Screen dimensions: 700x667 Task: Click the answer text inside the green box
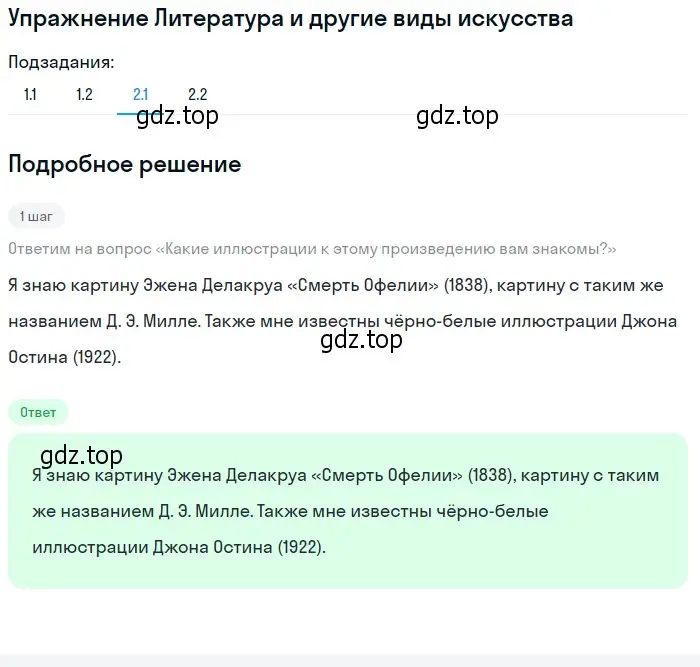click(345, 511)
